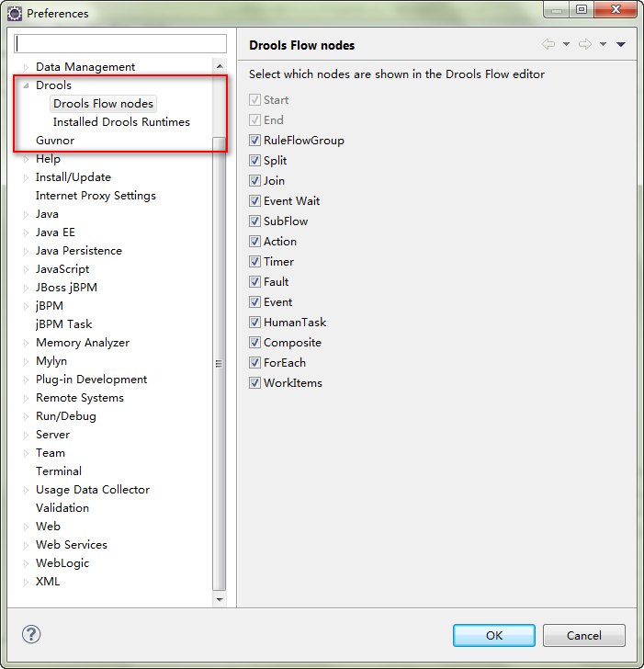Screen dimensions: 644x669
Task: Select Web Services in the tree
Action: pyautogui.click(x=72, y=544)
